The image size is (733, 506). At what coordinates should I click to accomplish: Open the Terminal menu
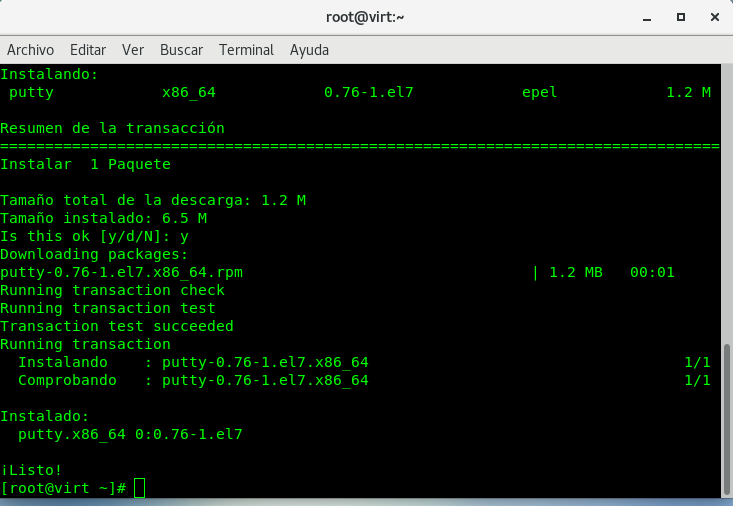click(246, 50)
